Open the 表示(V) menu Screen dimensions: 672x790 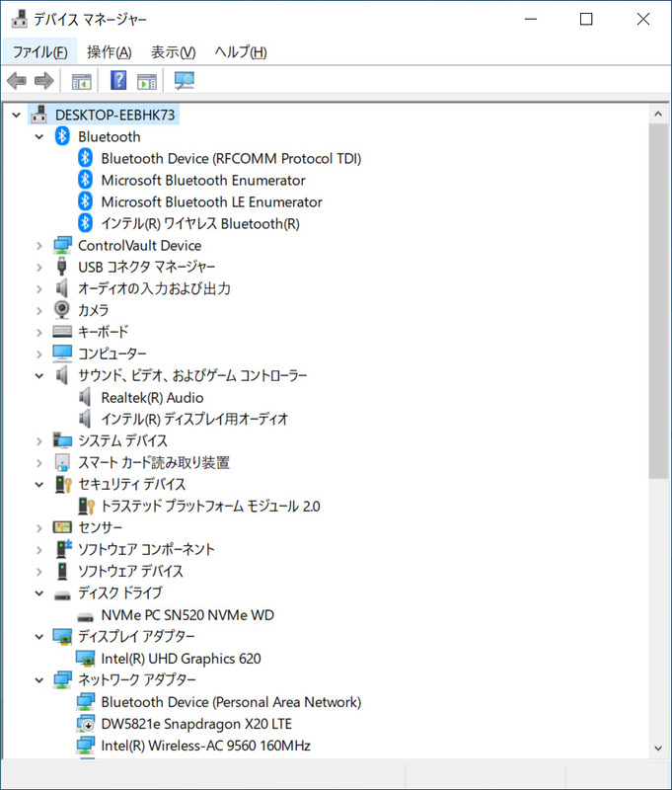pyautogui.click(x=173, y=51)
